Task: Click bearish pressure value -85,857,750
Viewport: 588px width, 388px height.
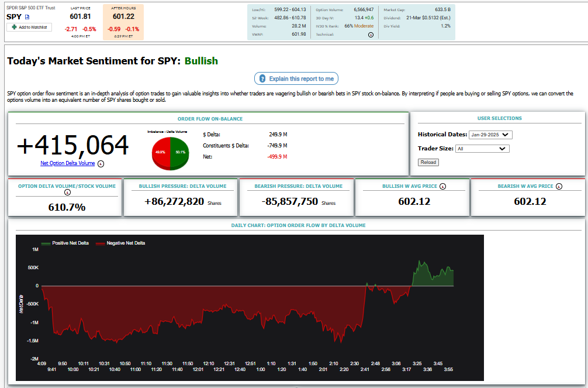Action: pos(290,202)
